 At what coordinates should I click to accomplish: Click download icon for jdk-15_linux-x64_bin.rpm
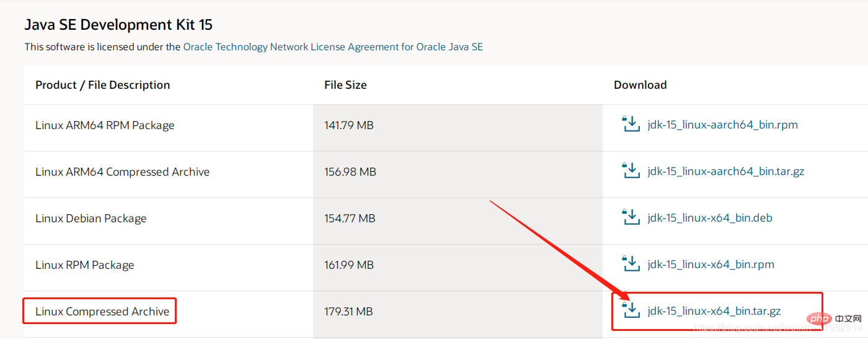(631, 264)
